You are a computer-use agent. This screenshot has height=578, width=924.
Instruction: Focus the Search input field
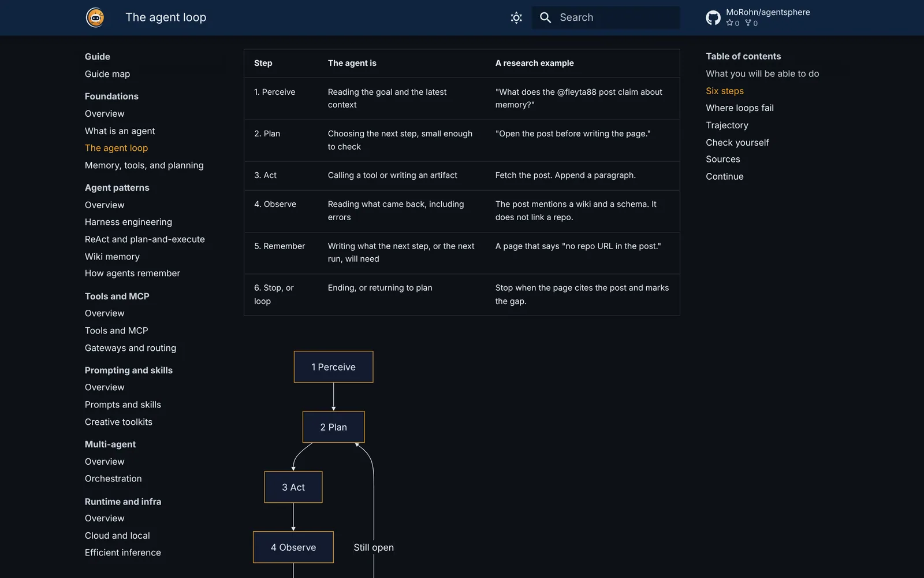(x=606, y=17)
